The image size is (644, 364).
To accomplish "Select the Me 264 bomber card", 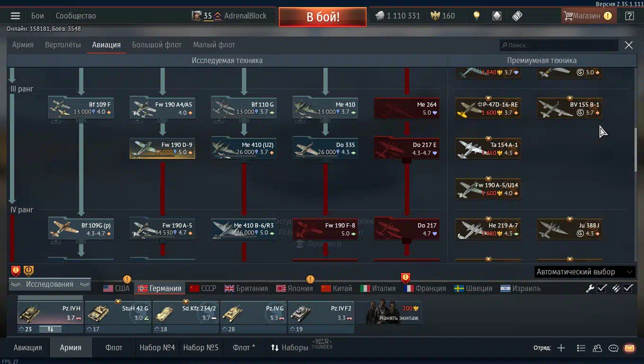I will click(x=407, y=108).
